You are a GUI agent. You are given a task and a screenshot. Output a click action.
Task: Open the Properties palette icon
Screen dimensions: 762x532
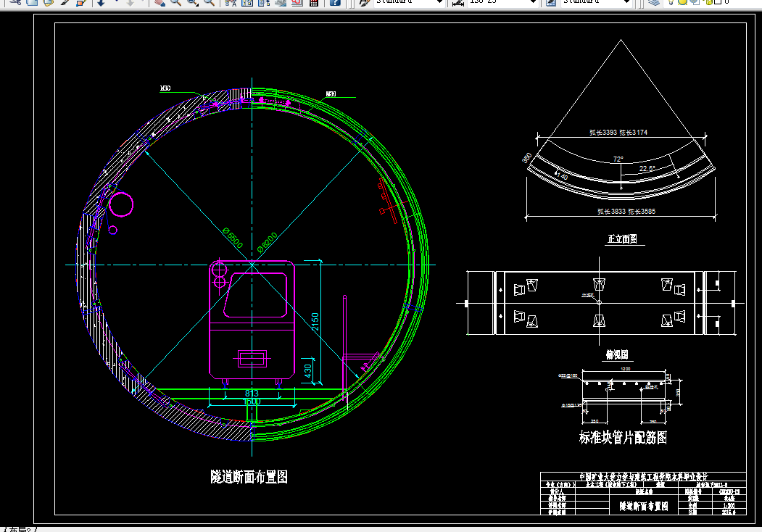pyautogui.click(x=231, y=2)
